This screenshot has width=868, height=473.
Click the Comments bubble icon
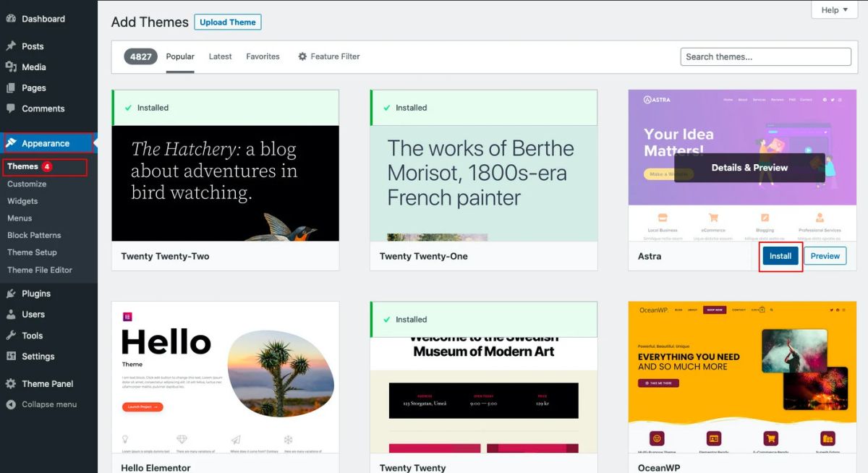pos(11,109)
